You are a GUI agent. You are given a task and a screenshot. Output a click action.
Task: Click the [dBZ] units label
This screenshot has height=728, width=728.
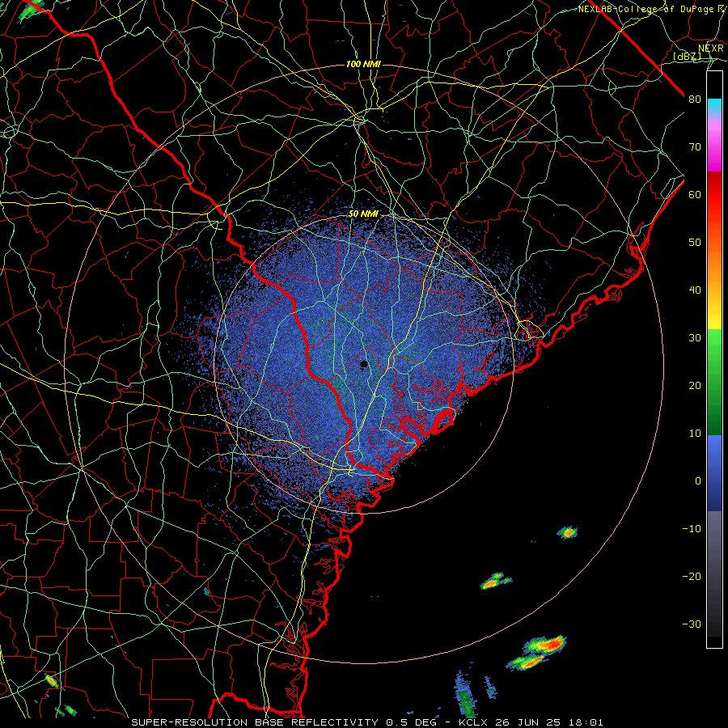tap(687, 57)
